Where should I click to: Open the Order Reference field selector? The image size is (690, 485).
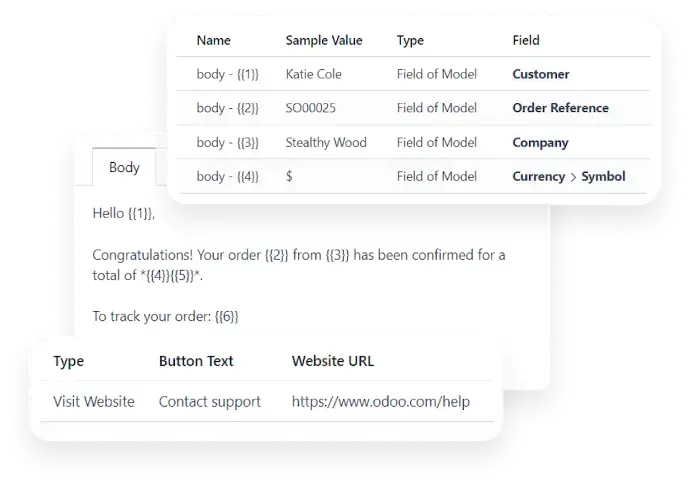pyautogui.click(x=560, y=108)
